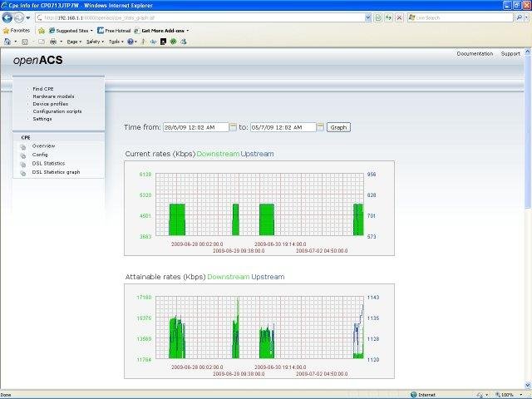Go to Find CPE
The width and height of the screenshot is (532, 399).
click(x=43, y=89)
